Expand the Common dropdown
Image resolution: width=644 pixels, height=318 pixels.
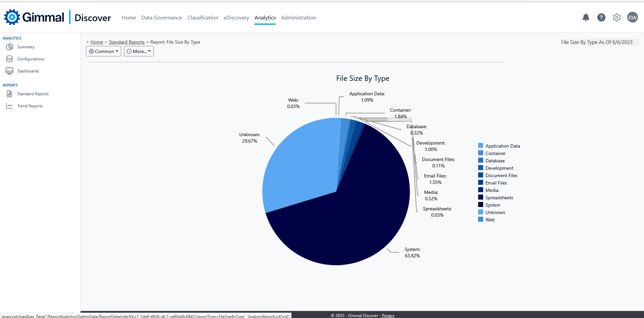point(103,51)
